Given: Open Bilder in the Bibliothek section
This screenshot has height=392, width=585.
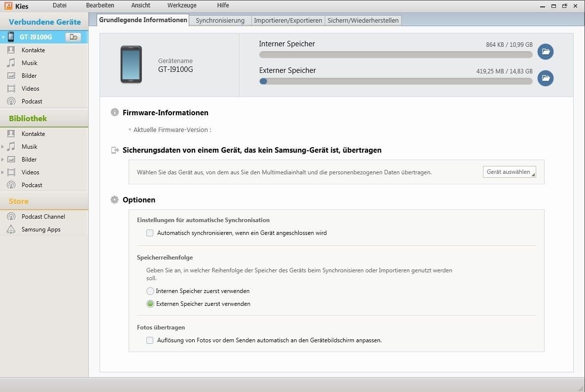Looking at the screenshot, I should tap(29, 159).
